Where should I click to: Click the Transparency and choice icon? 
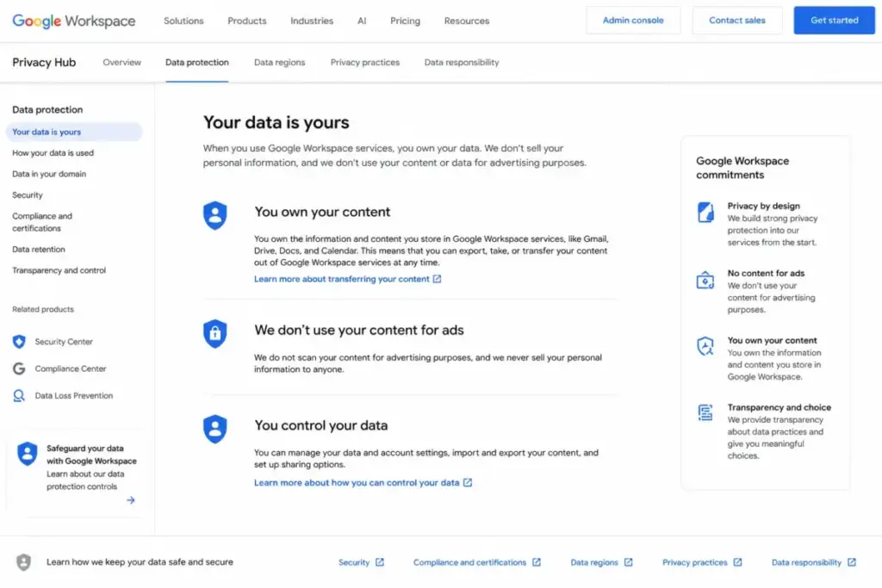click(x=705, y=412)
